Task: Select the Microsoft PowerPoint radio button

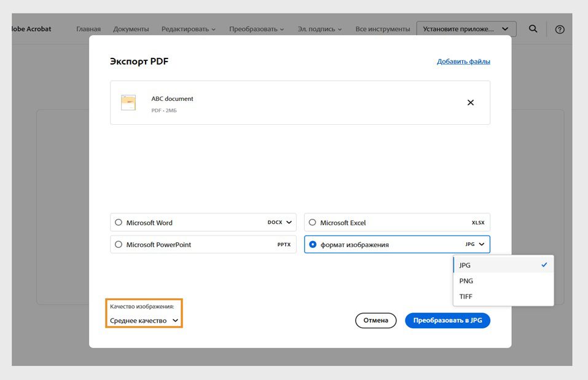Action: click(117, 244)
